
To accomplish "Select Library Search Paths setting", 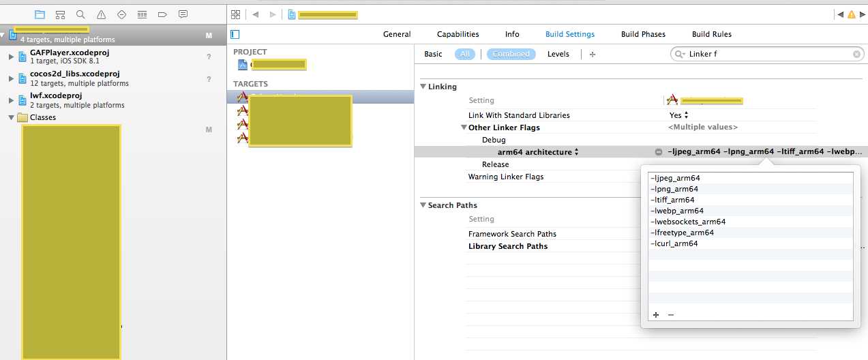I will (508, 246).
